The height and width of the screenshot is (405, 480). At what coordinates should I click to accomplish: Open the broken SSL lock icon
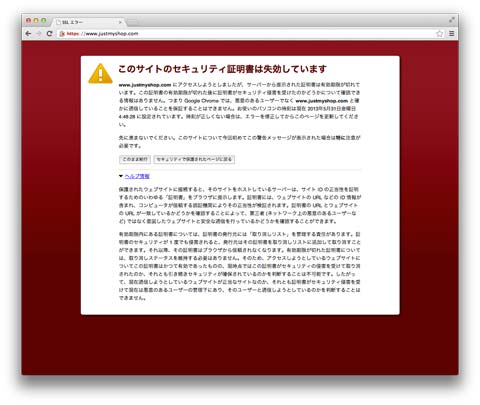[x=62, y=34]
